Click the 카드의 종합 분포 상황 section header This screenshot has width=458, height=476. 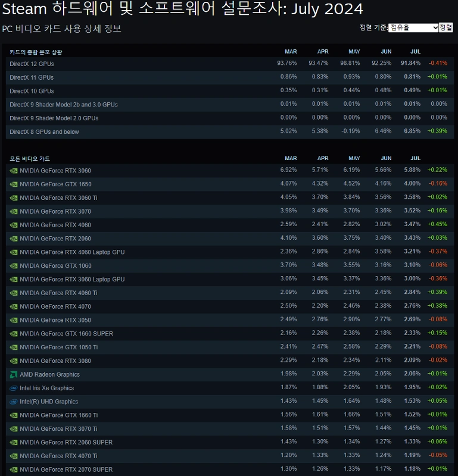[36, 52]
